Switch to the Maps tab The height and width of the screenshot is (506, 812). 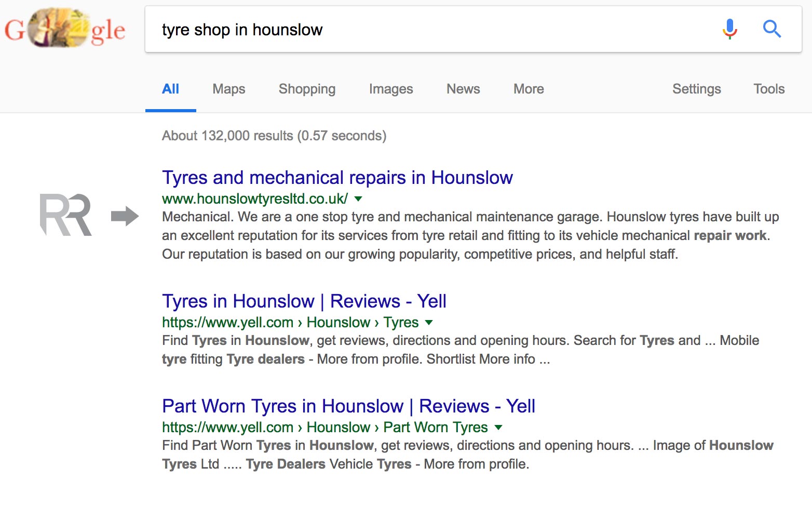tap(228, 89)
